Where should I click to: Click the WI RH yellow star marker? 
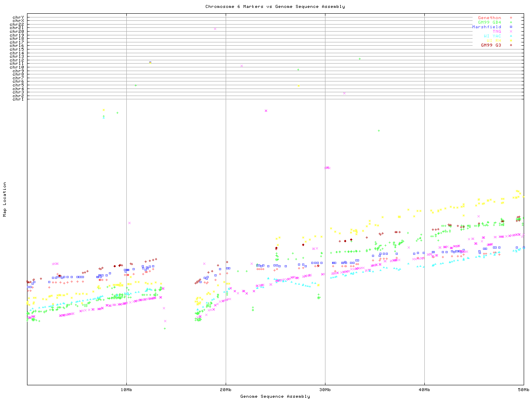pos(511,41)
